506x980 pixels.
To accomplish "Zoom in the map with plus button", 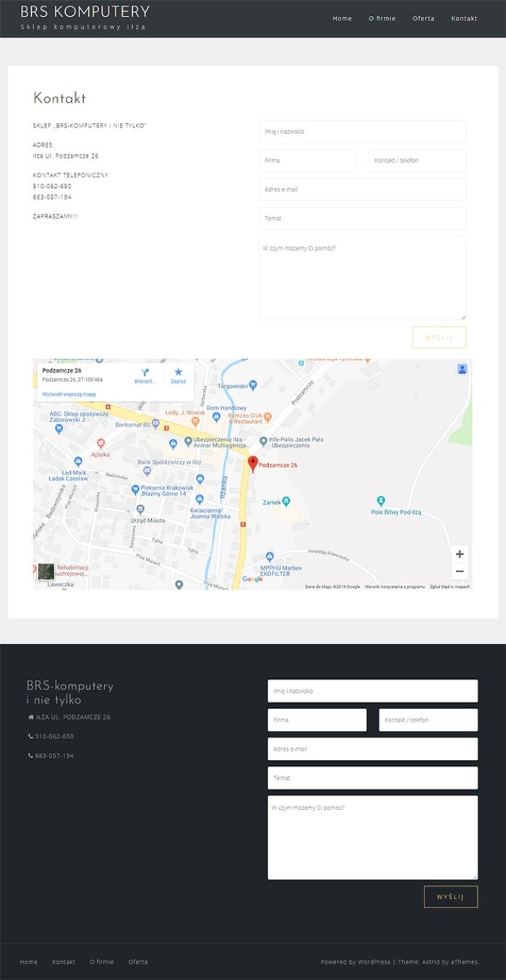I will [460, 554].
